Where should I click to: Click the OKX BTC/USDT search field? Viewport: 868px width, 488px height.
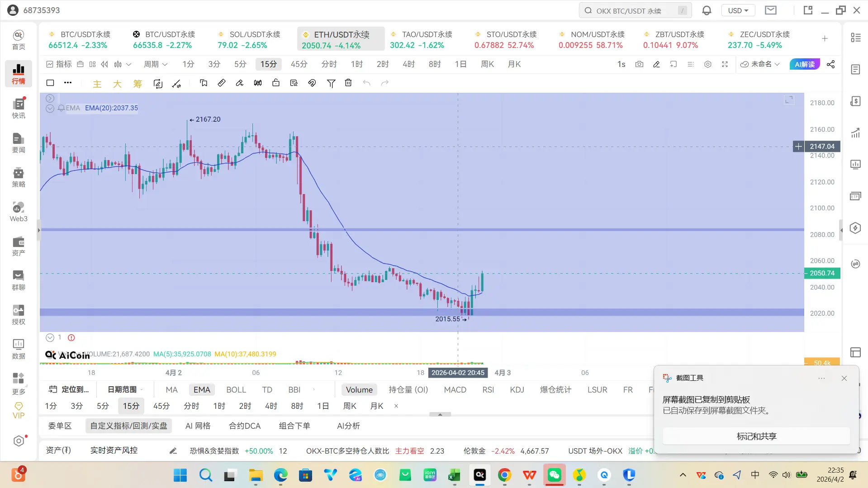[x=635, y=10]
